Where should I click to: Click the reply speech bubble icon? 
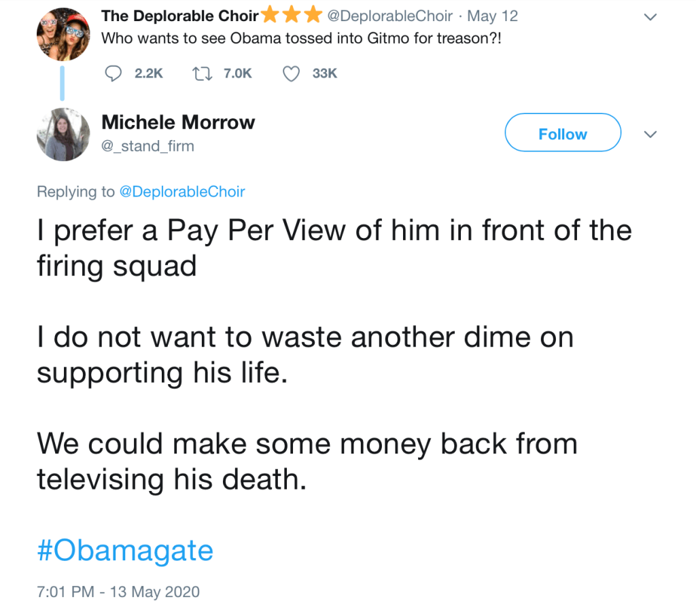(x=114, y=73)
